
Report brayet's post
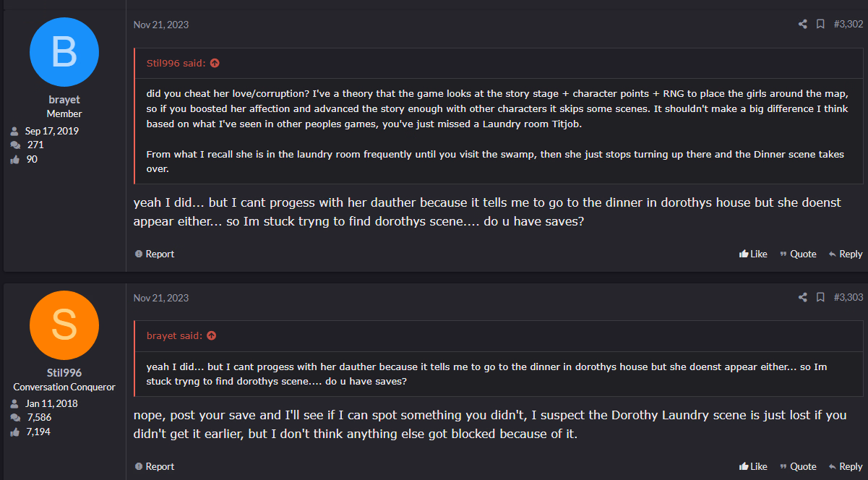pos(155,254)
